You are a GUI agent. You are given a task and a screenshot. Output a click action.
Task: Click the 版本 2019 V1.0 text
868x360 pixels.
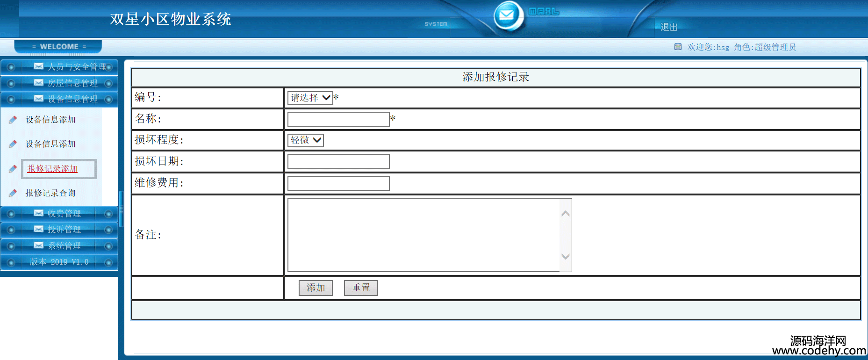(x=59, y=262)
